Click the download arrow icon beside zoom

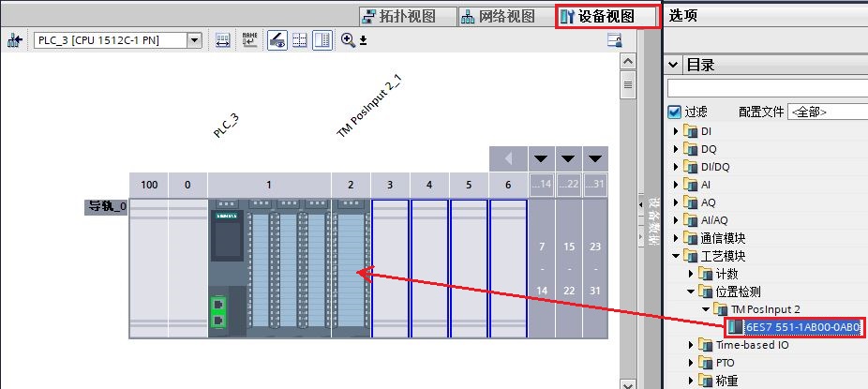click(x=363, y=40)
